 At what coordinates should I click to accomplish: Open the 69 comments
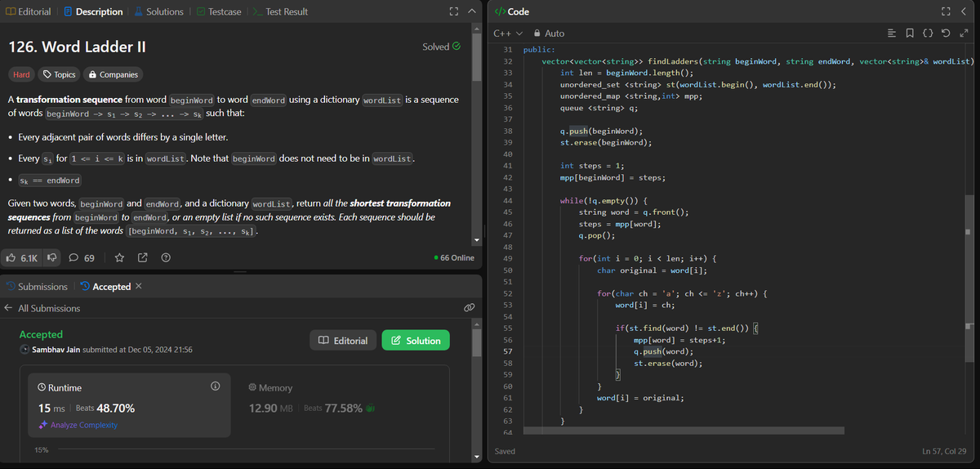pyautogui.click(x=82, y=258)
